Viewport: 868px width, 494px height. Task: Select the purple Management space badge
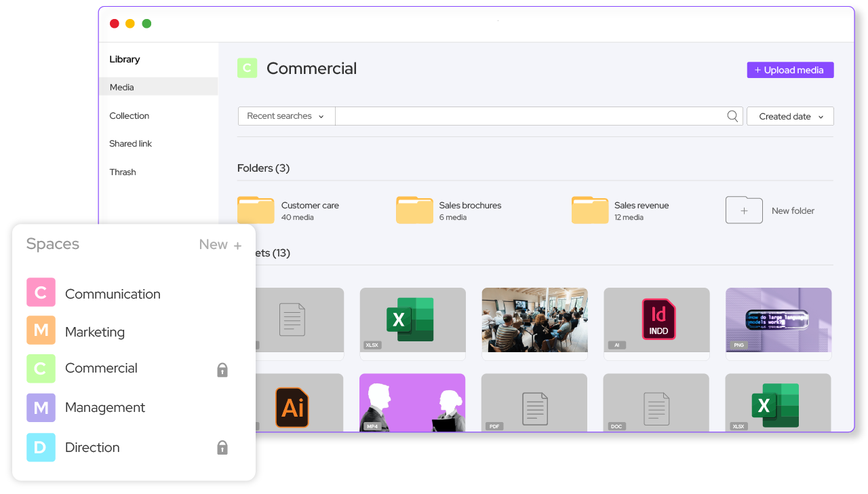[x=41, y=408]
